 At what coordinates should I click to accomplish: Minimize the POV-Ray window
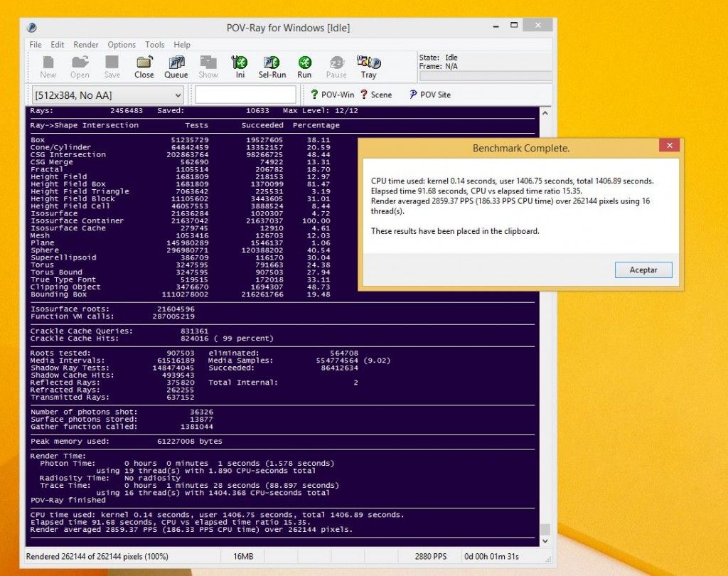(496, 26)
